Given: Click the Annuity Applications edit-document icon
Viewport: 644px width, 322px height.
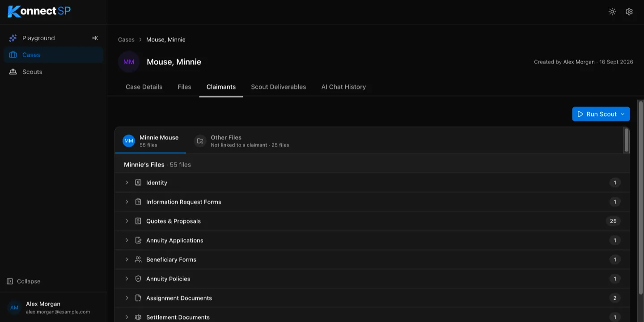Looking at the screenshot, I should [138, 240].
